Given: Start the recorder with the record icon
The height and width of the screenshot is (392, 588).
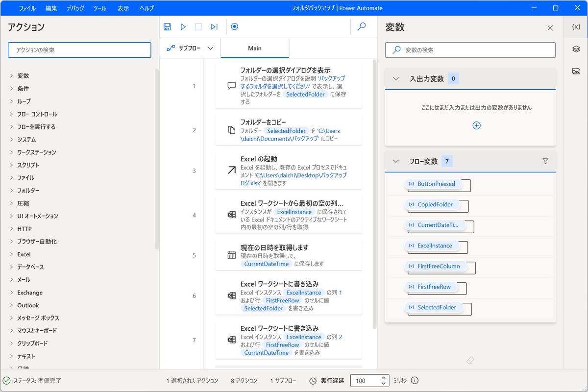Looking at the screenshot, I should pos(234,27).
